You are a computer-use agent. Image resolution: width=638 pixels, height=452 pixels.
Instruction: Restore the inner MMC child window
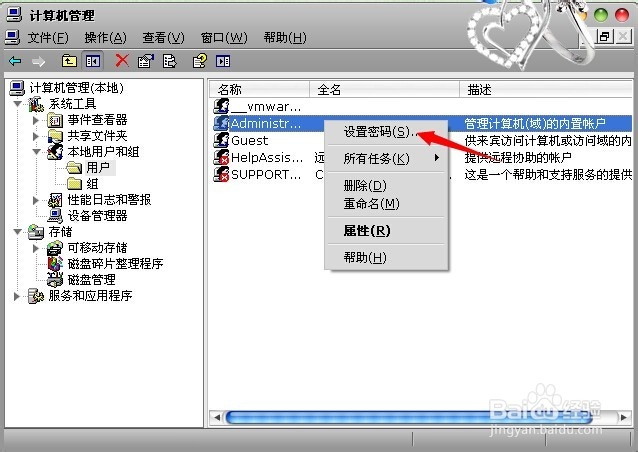pyautogui.click(x=605, y=37)
